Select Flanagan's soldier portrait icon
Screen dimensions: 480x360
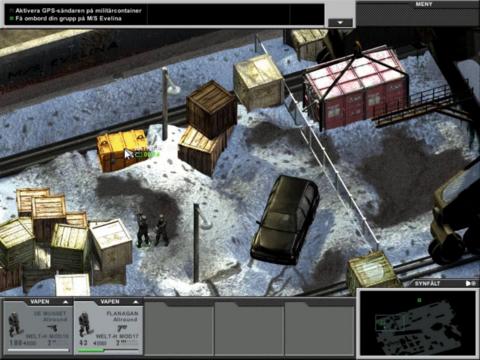(x=84, y=324)
